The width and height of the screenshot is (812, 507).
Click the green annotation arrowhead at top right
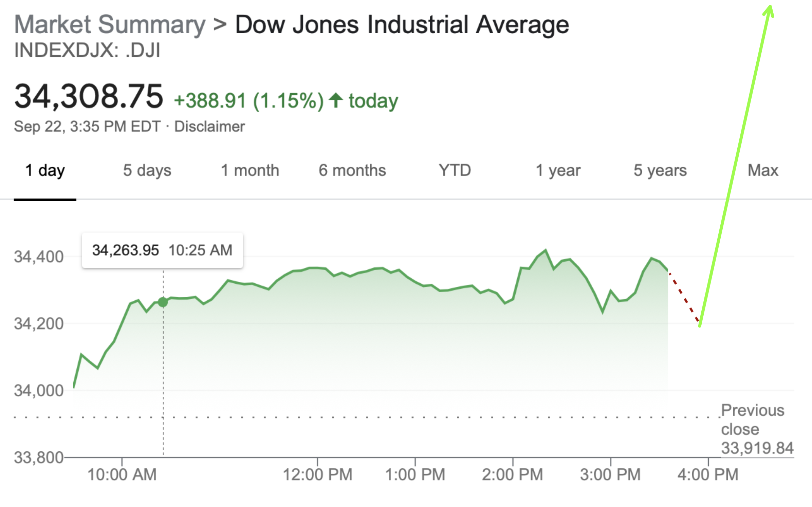[x=769, y=10]
